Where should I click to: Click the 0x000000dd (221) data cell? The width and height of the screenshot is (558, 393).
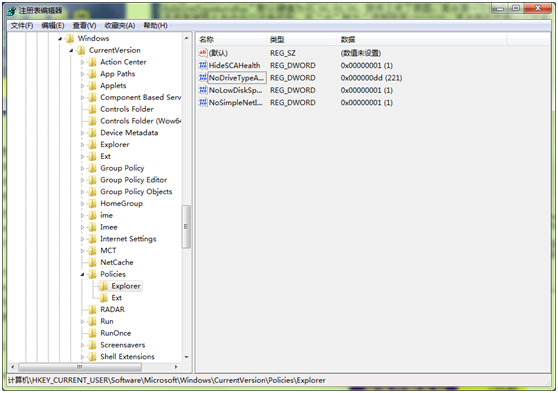(371, 78)
